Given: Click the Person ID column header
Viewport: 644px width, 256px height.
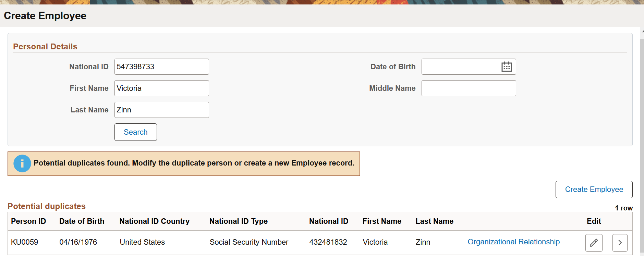Looking at the screenshot, I should coord(28,221).
